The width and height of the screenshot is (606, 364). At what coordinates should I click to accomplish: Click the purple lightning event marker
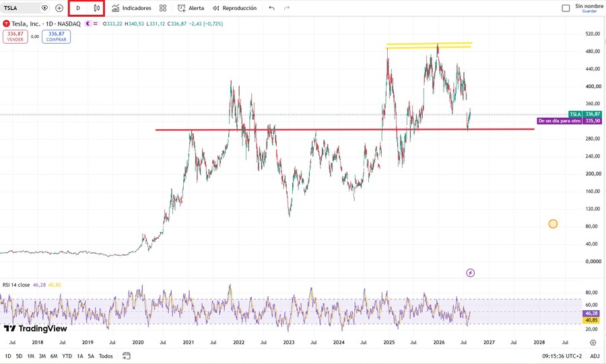(x=471, y=273)
